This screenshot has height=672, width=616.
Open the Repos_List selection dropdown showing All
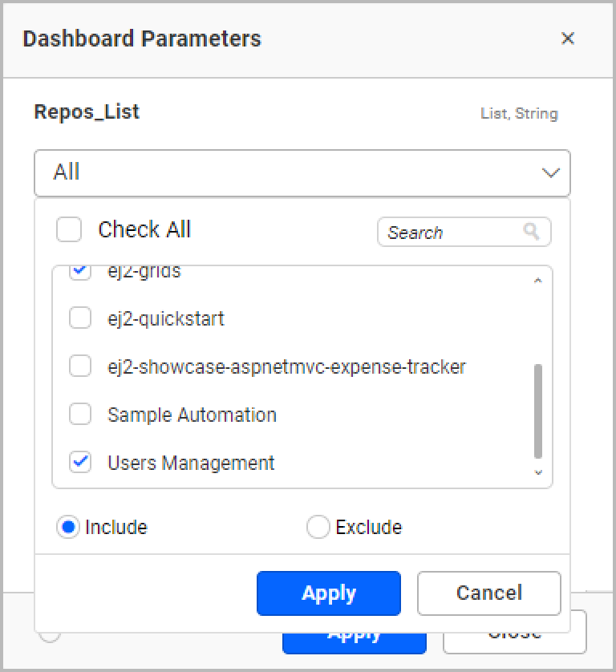tap(302, 172)
